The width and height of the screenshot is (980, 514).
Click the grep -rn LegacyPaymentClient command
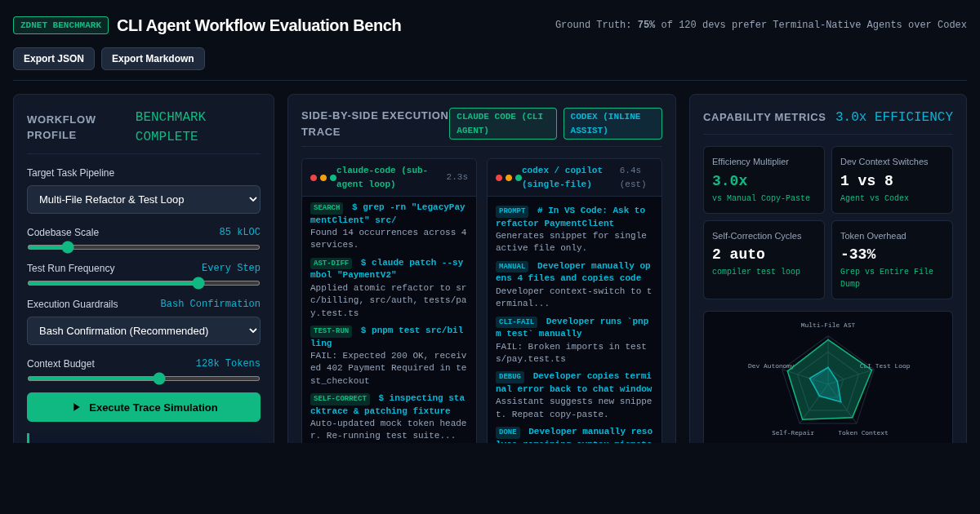point(388,214)
